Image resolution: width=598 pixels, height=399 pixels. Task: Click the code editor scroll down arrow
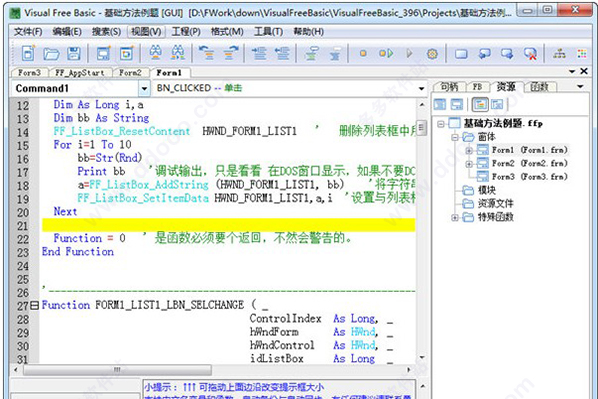click(421, 357)
